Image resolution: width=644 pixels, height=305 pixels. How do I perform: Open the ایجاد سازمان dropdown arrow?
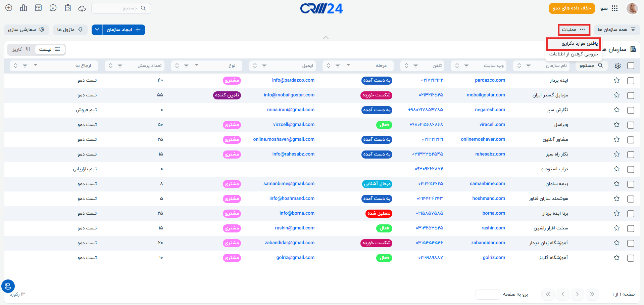point(97,30)
